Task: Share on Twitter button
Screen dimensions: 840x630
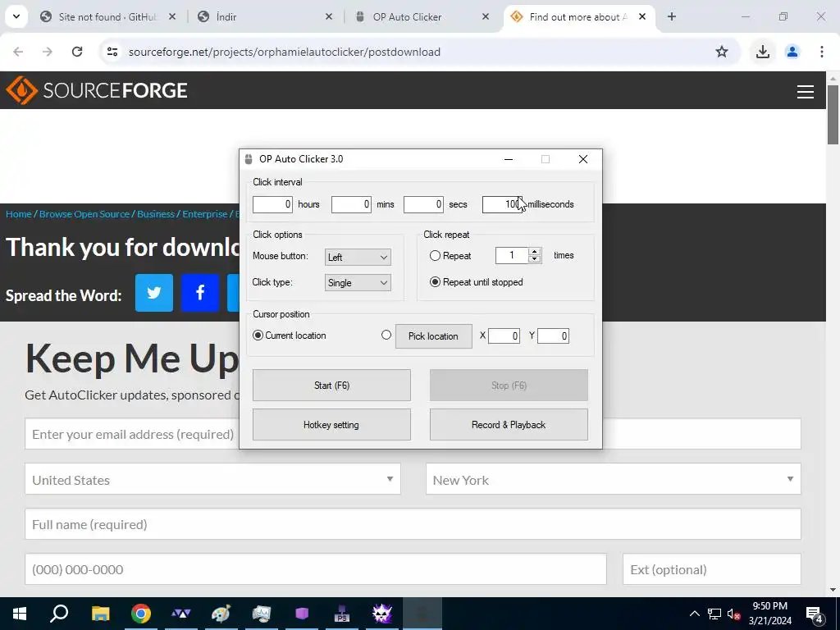Action: click(x=154, y=293)
